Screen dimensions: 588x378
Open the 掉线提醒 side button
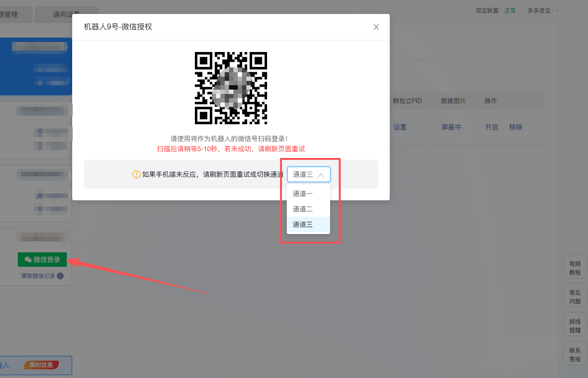click(x=575, y=326)
